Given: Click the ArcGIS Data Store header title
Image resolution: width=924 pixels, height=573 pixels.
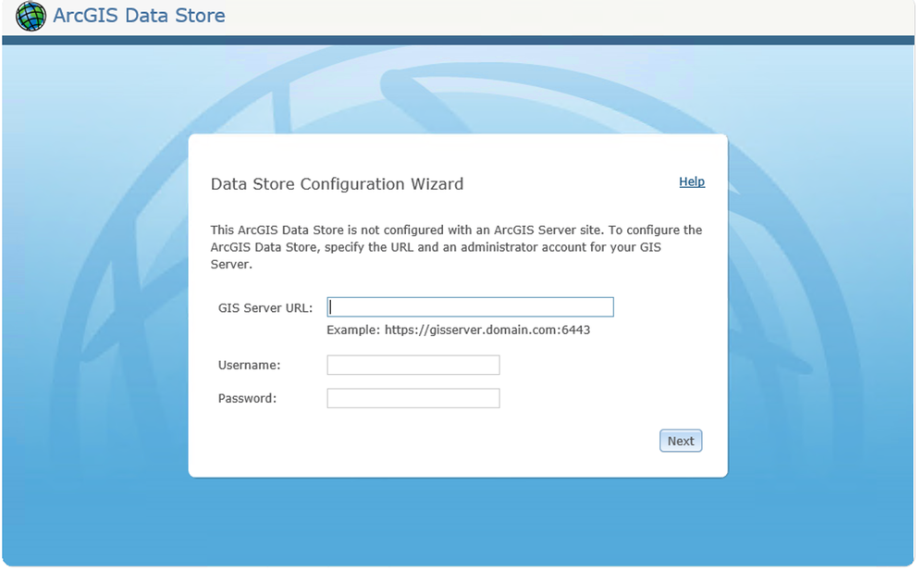Looking at the screenshot, I should [139, 16].
